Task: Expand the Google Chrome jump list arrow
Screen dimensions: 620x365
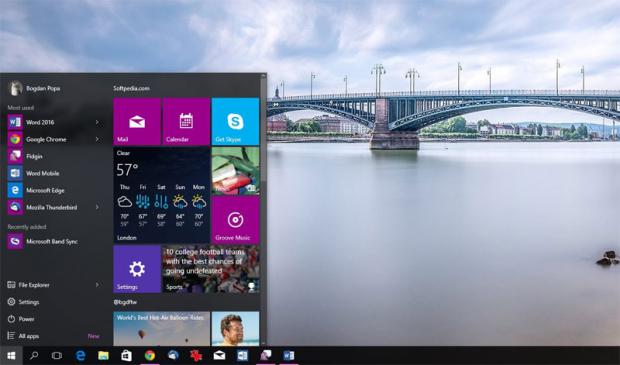Action: point(97,139)
